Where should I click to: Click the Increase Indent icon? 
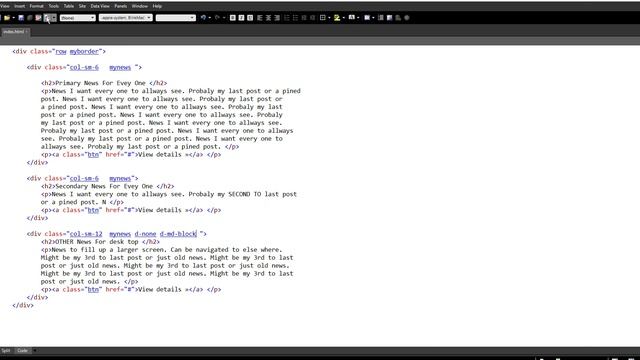point(312,18)
